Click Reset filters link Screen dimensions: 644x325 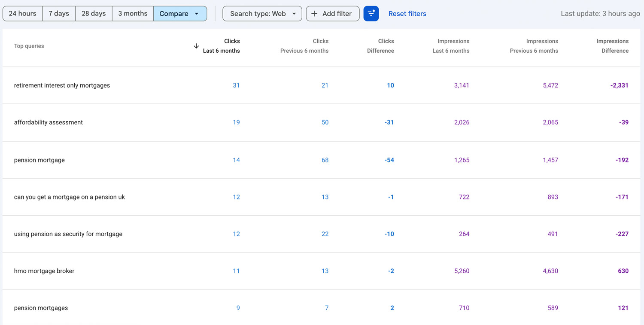pyautogui.click(x=407, y=14)
